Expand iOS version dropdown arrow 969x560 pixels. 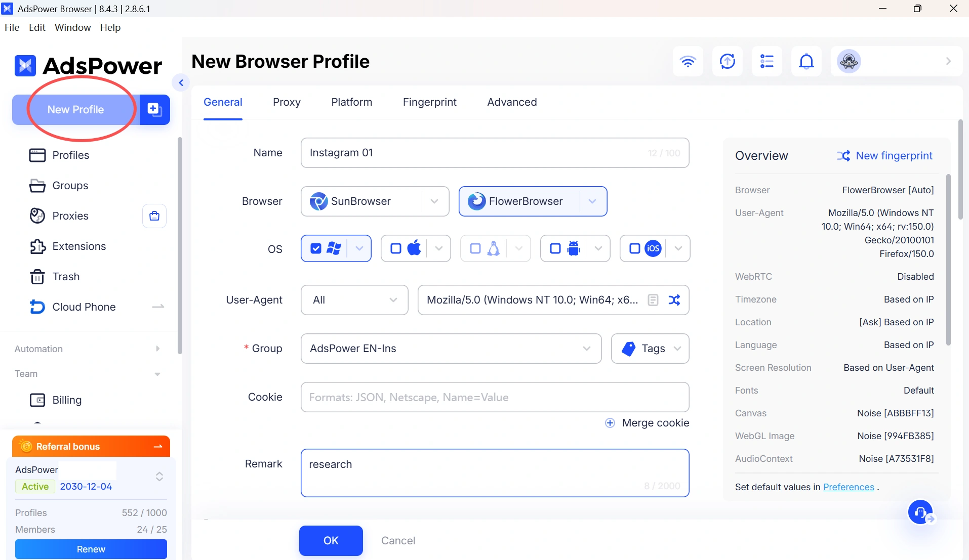click(x=678, y=248)
